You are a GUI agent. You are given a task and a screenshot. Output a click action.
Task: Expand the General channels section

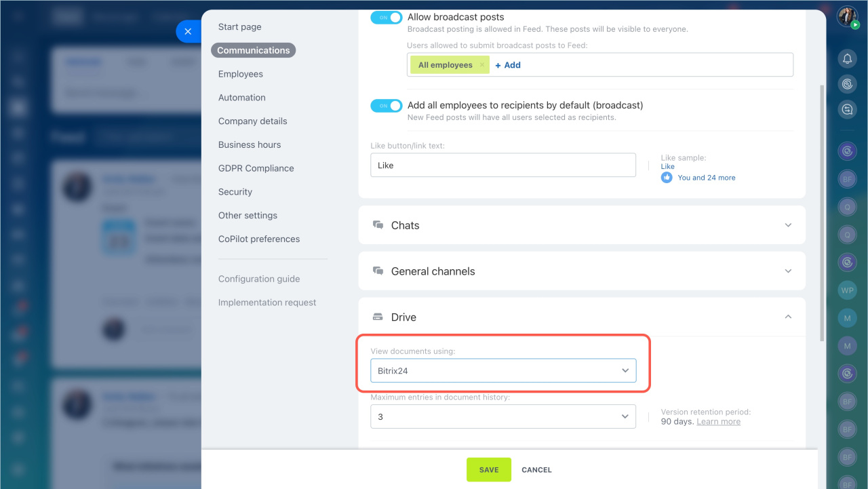pos(788,271)
